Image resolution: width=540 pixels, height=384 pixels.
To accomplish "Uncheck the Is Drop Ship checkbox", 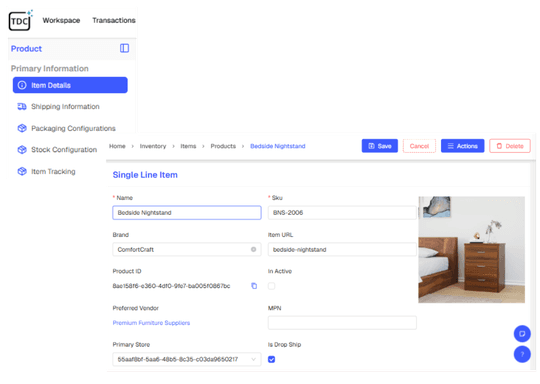I will click(x=271, y=359).
